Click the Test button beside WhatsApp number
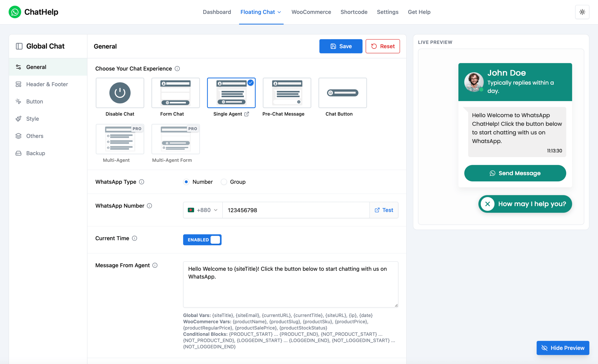The height and width of the screenshot is (364, 598). (384, 210)
